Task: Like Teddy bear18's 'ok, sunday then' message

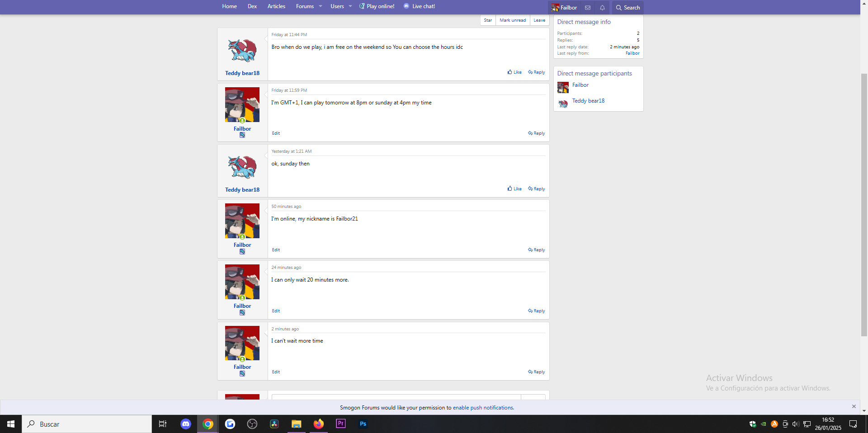Action: (x=514, y=189)
